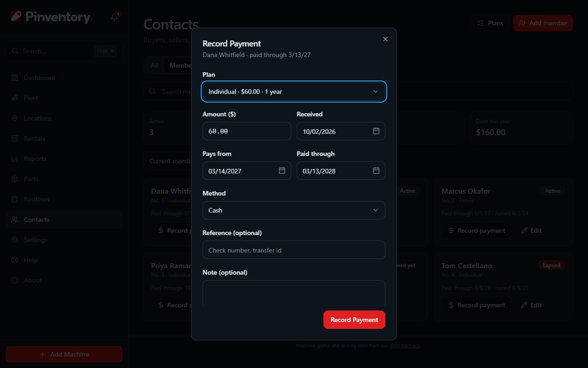Click the Rentals sidebar icon
The image size is (588, 368).
point(15,138)
